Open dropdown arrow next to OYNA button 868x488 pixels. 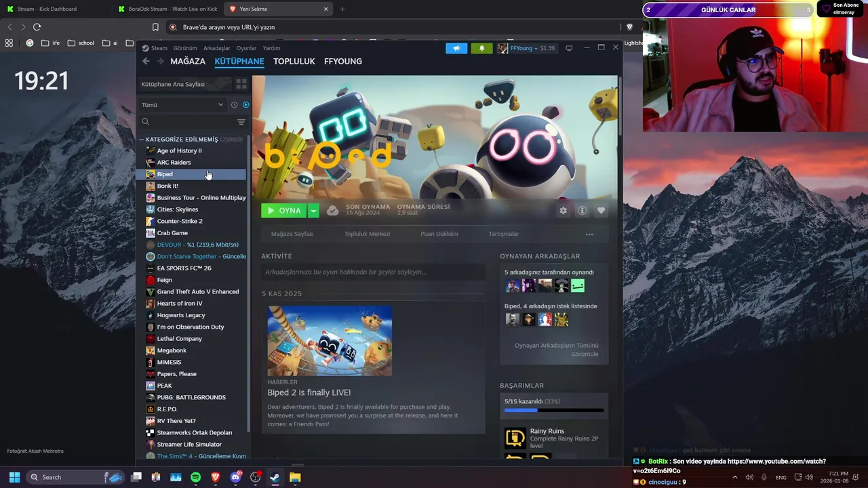click(313, 211)
